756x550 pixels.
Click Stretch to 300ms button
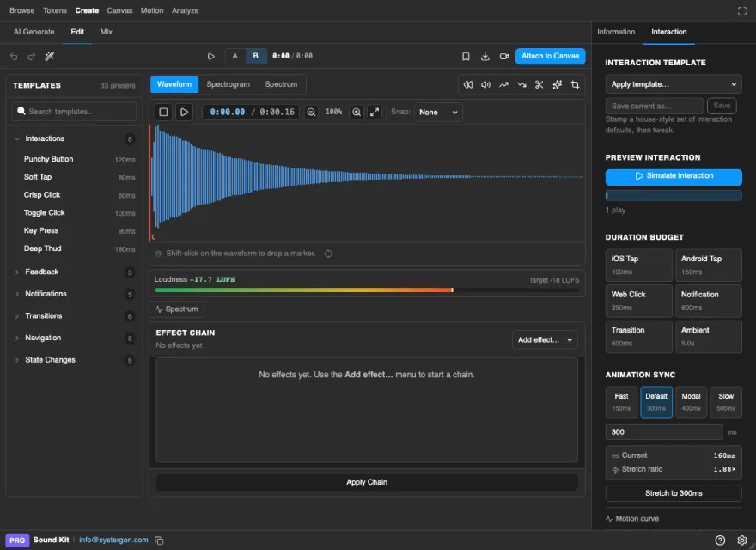click(x=674, y=493)
